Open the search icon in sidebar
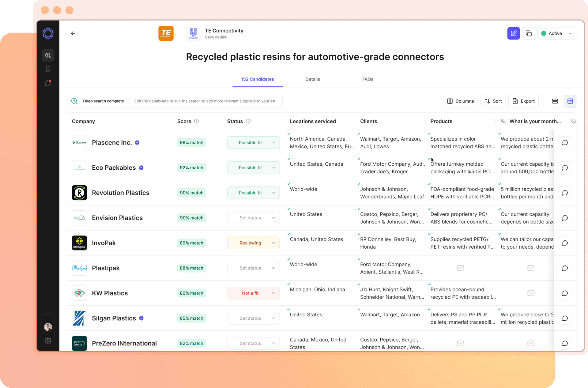 click(x=48, y=55)
